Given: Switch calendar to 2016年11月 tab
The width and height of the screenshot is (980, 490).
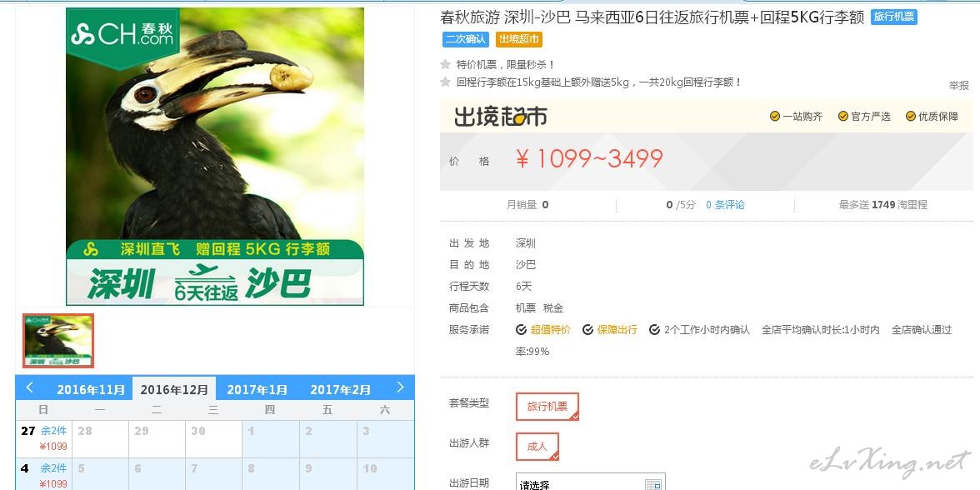Looking at the screenshot, I should pyautogui.click(x=92, y=389).
